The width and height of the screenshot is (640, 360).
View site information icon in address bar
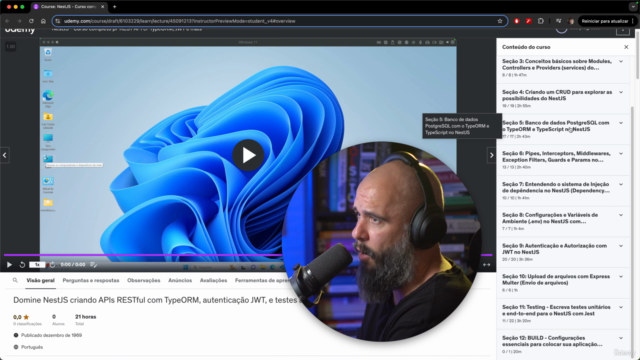coord(58,21)
